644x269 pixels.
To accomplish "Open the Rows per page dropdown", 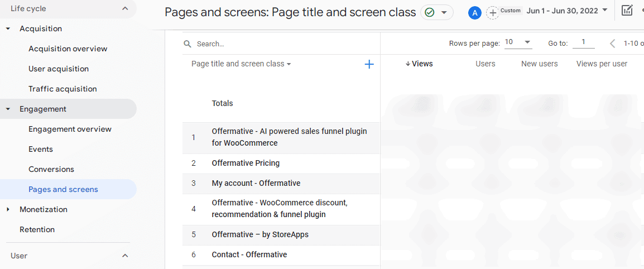I will pyautogui.click(x=518, y=43).
